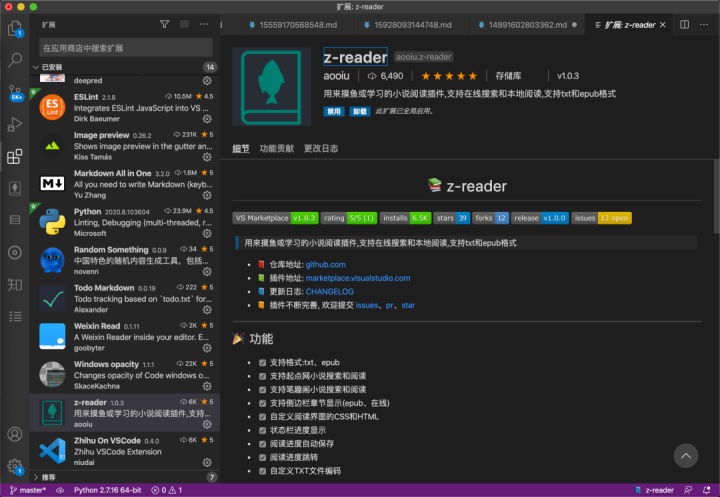The width and height of the screenshot is (720, 497).
Task: Click the 禁用 disable button
Action: pyautogui.click(x=334, y=111)
